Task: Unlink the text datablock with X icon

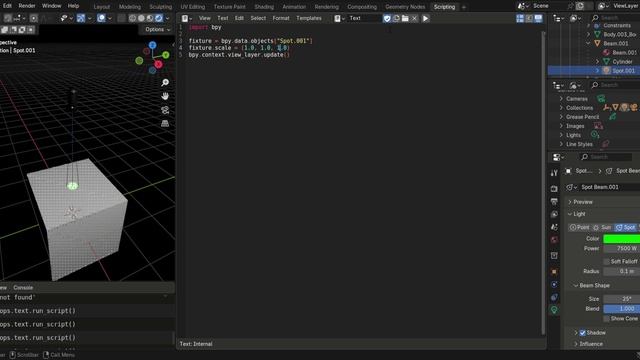Action: coord(414,18)
